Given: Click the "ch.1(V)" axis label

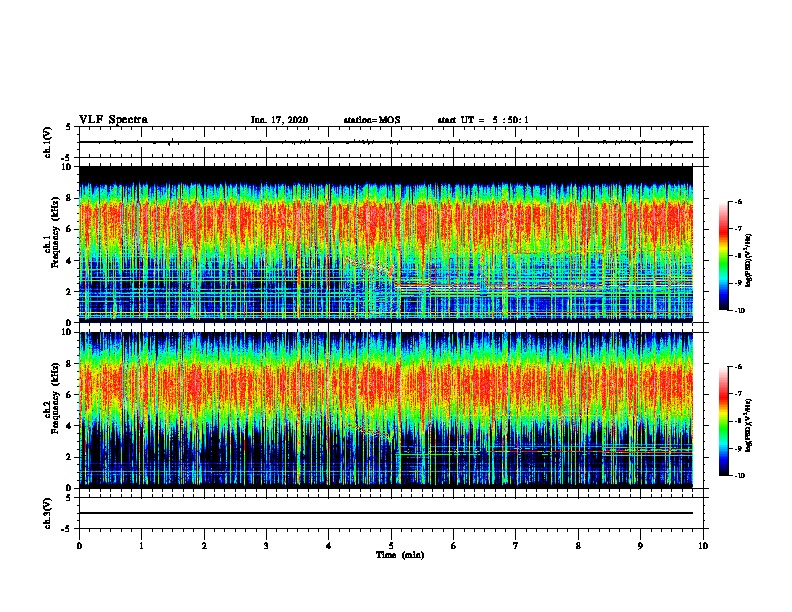Looking at the screenshot, I should tap(48, 142).
